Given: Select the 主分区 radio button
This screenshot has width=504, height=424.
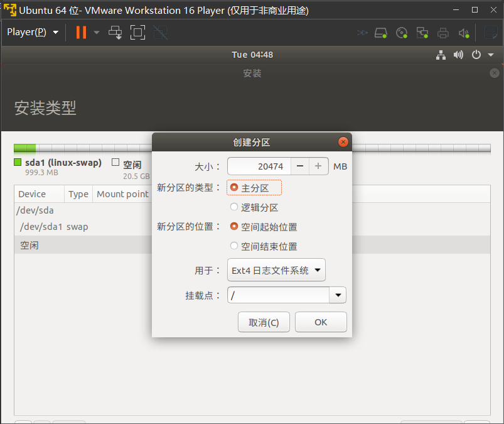Looking at the screenshot, I should click(x=234, y=188).
